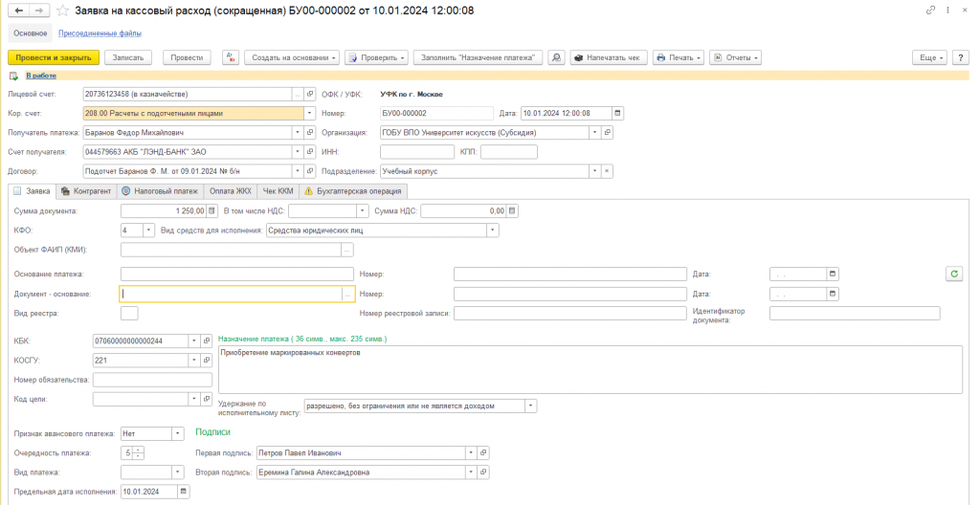Clear Подразделение field with the x
Viewport: 980px width, 505px height.
(x=607, y=171)
